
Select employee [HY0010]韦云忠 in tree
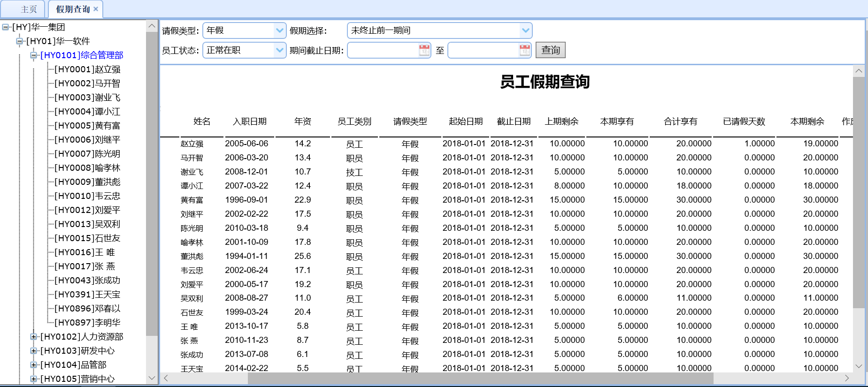point(87,196)
